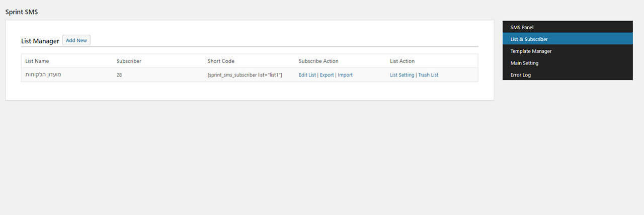Go to SMS Panel in side menu
The image size is (644, 215).
point(568,27)
